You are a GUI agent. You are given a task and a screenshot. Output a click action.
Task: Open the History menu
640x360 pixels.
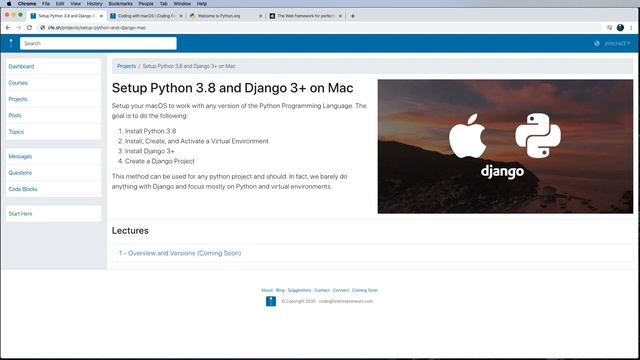(94, 4)
